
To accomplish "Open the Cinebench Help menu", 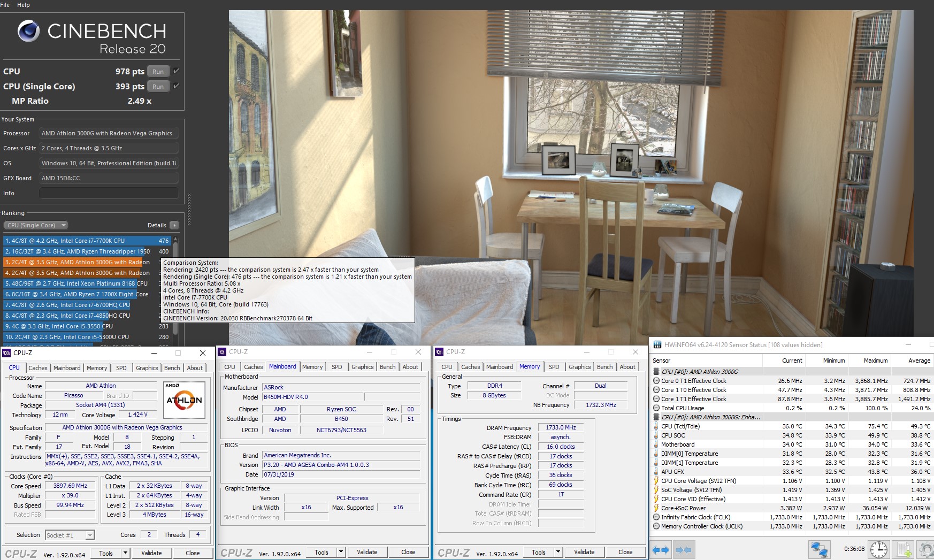I will 24,5.
